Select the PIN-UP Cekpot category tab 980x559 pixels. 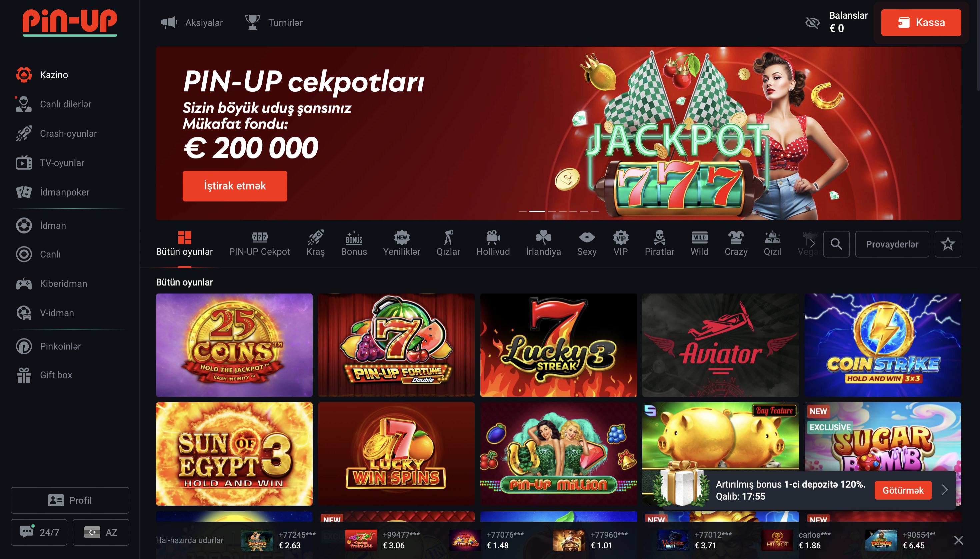[x=259, y=243]
